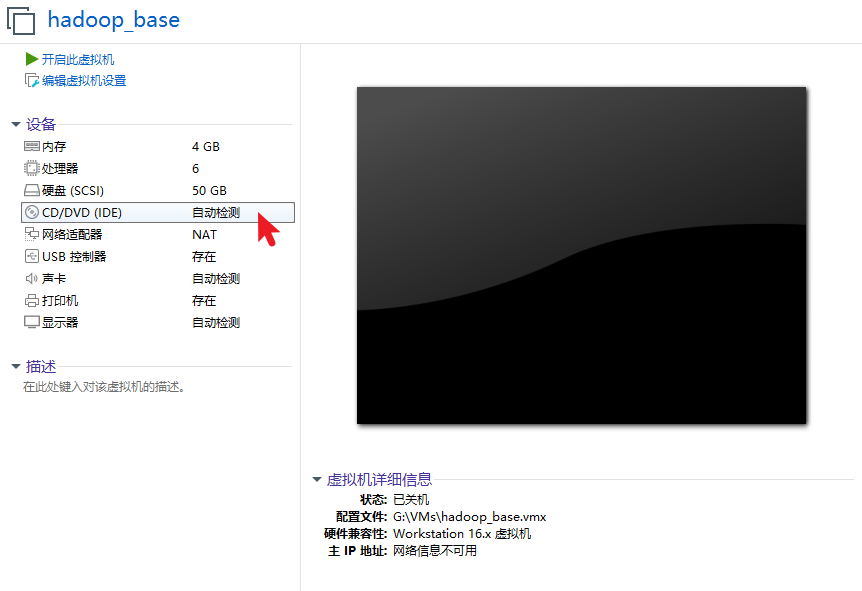Click the green power-on play icon

coord(32,59)
